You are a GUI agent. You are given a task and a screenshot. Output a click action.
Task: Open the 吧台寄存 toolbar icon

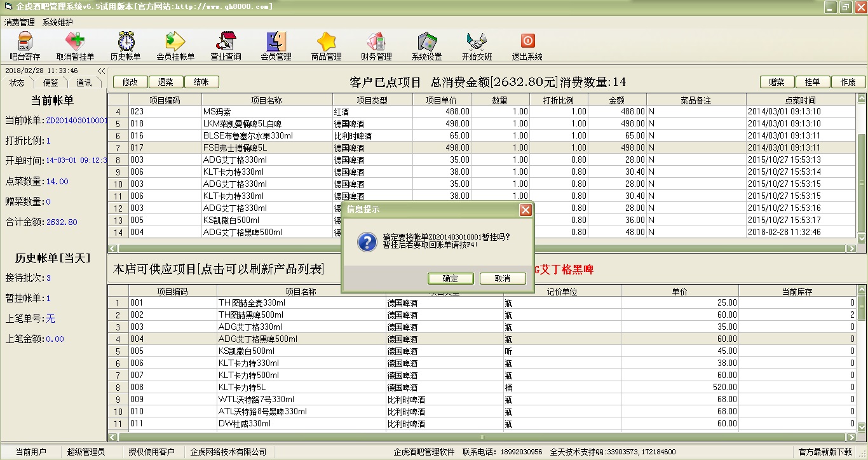click(25, 46)
